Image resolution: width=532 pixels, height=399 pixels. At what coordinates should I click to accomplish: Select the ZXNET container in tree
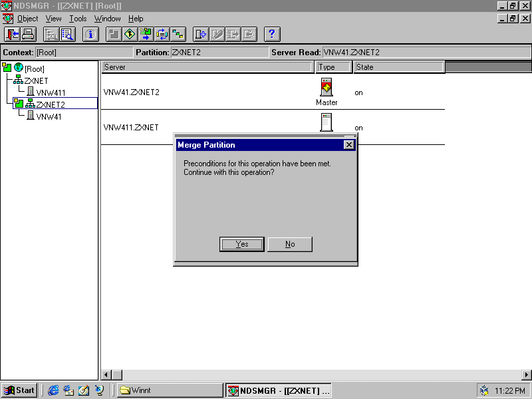point(37,81)
